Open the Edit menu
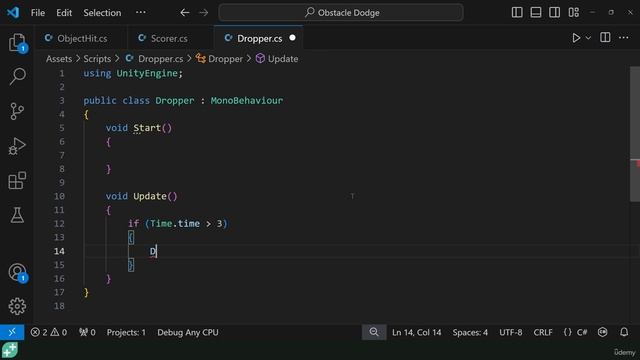Image resolution: width=640 pixels, height=360 pixels. click(x=64, y=13)
